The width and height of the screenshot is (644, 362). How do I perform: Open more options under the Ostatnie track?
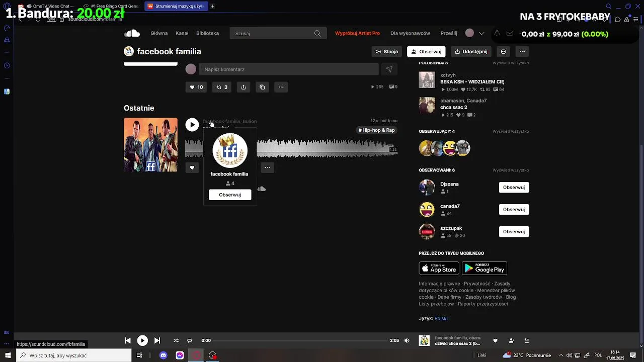pos(267,168)
